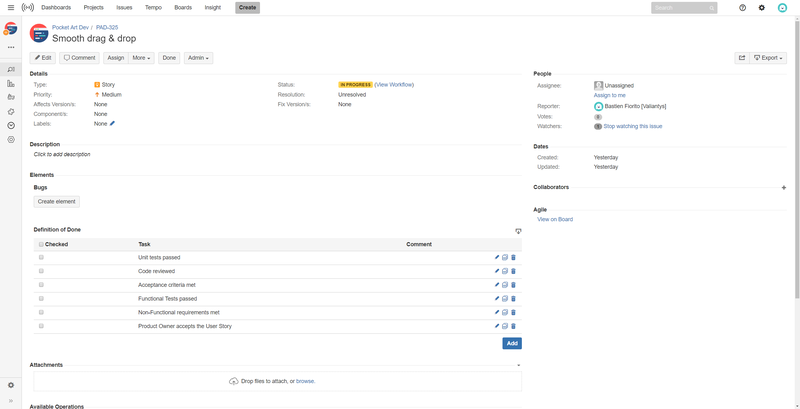
Task: Open the Export dropdown
Action: coord(769,58)
